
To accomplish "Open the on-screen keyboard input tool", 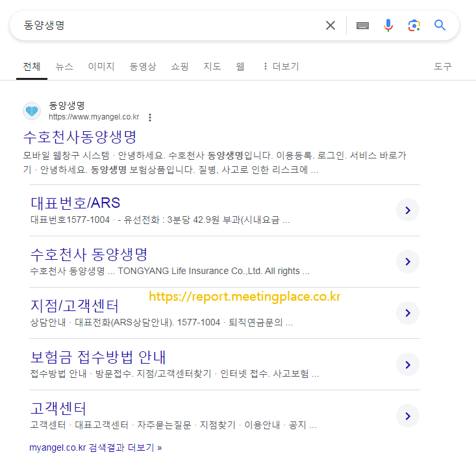I will 362,25.
